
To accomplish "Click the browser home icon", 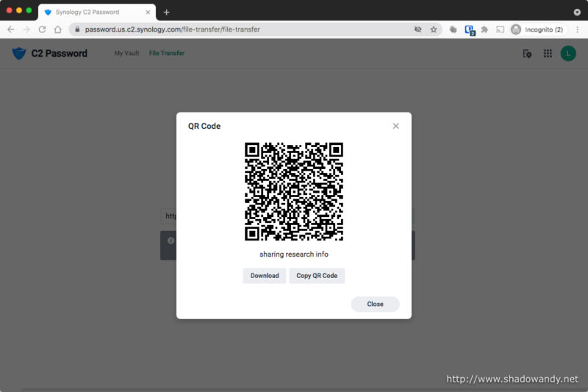I will click(58, 29).
